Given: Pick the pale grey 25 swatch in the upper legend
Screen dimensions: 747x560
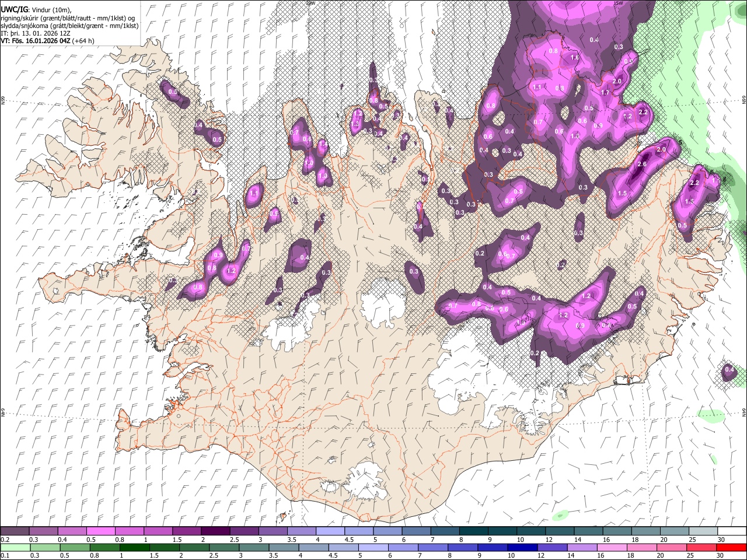Looking at the screenshot, I should coord(703,531).
